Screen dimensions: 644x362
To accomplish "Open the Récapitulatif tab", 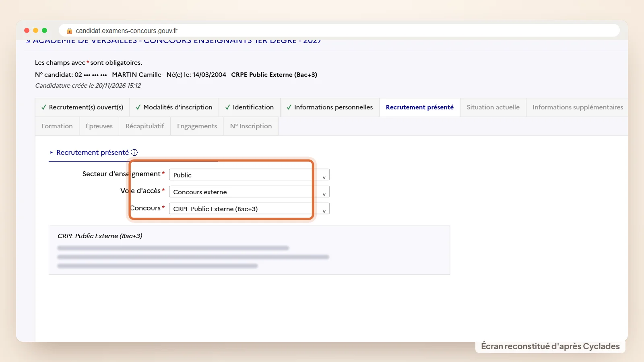I will (x=145, y=126).
